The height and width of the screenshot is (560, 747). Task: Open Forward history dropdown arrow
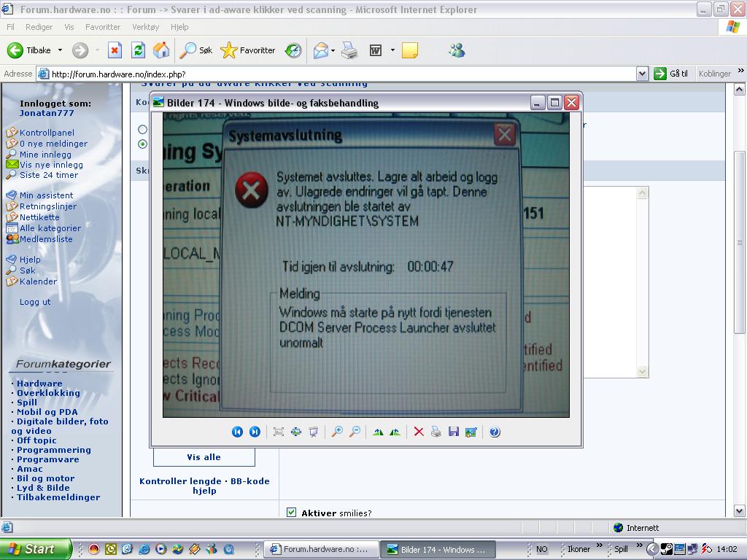tap(97, 50)
